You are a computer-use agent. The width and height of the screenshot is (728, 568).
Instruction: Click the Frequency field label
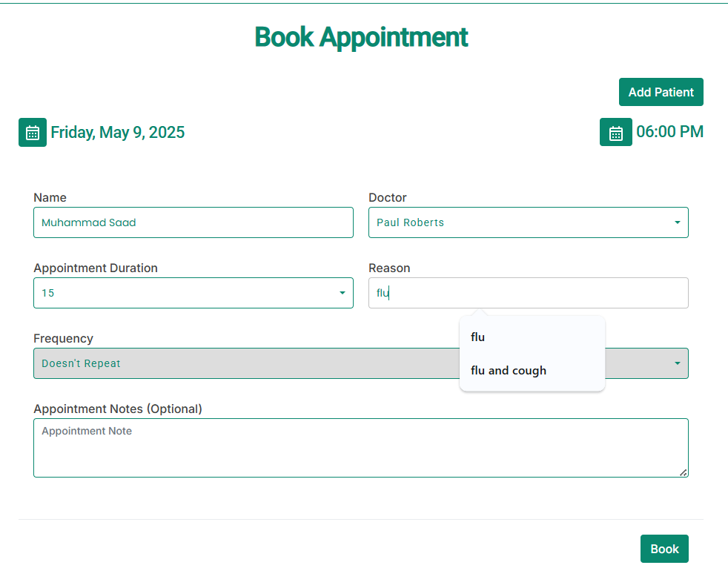click(63, 339)
